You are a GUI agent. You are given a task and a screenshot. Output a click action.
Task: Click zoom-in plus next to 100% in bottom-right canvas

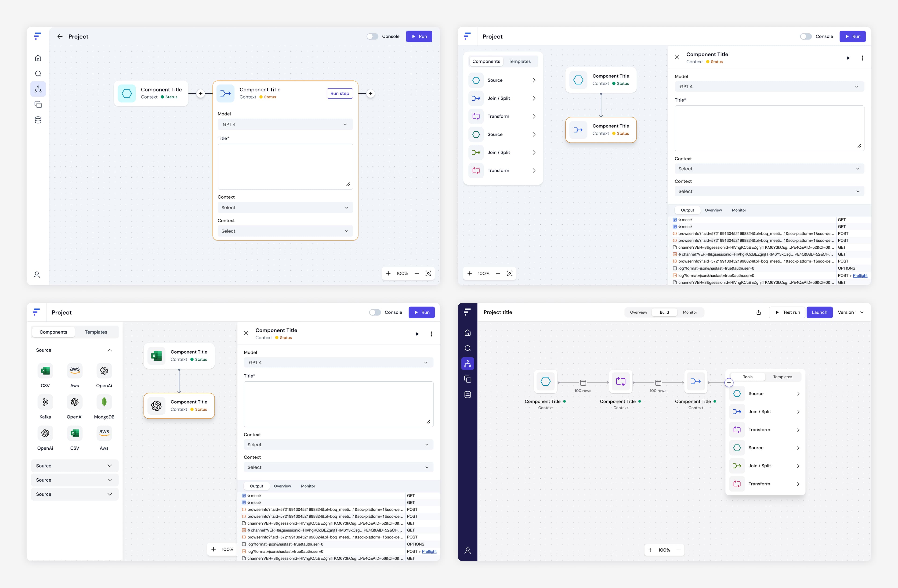click(650, 550)
